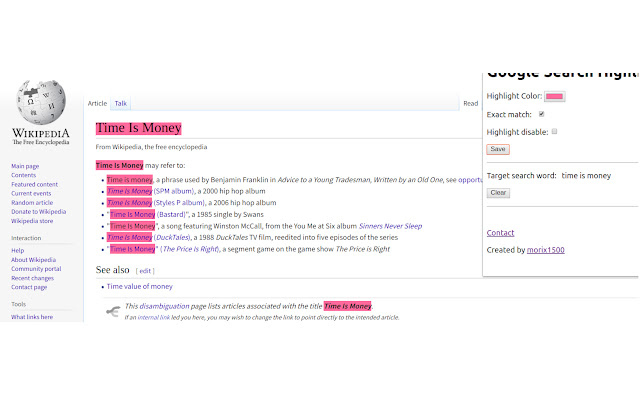Click the disambiguation fork icon
This screenshot has width=640, height=400.
[x=113, y=311]
